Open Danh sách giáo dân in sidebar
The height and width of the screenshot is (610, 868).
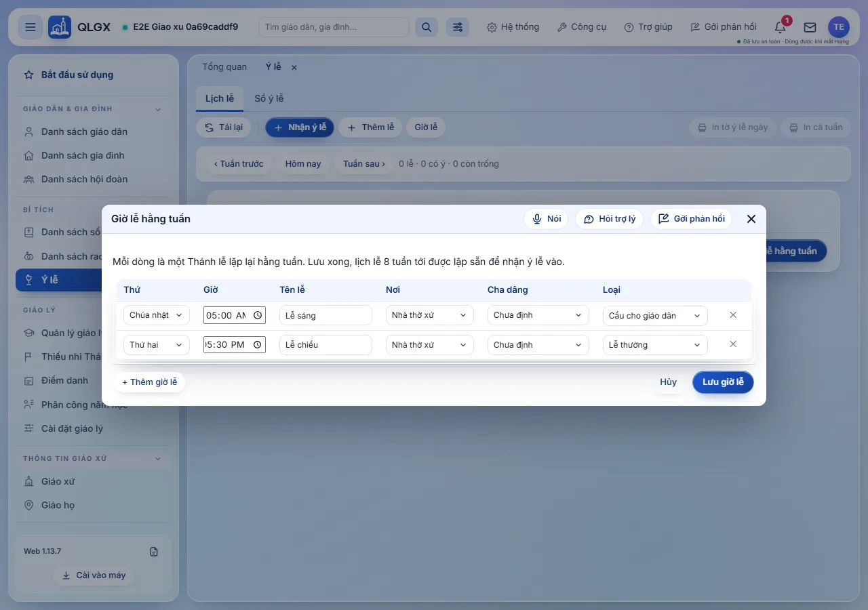(92, 131)
